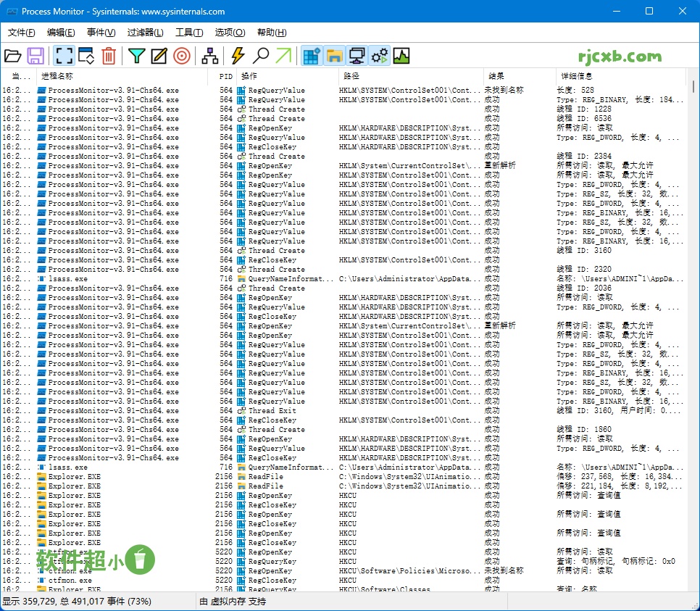Open a saved log file
This screenshot has width=700, height=611.
tap(13, 56)
